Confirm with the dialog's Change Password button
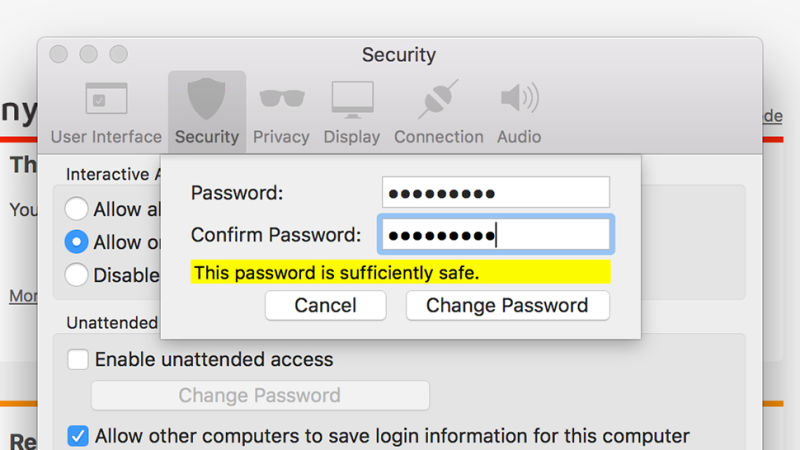The height and width of the screenshot is (450, 800). tap(507, 306)
